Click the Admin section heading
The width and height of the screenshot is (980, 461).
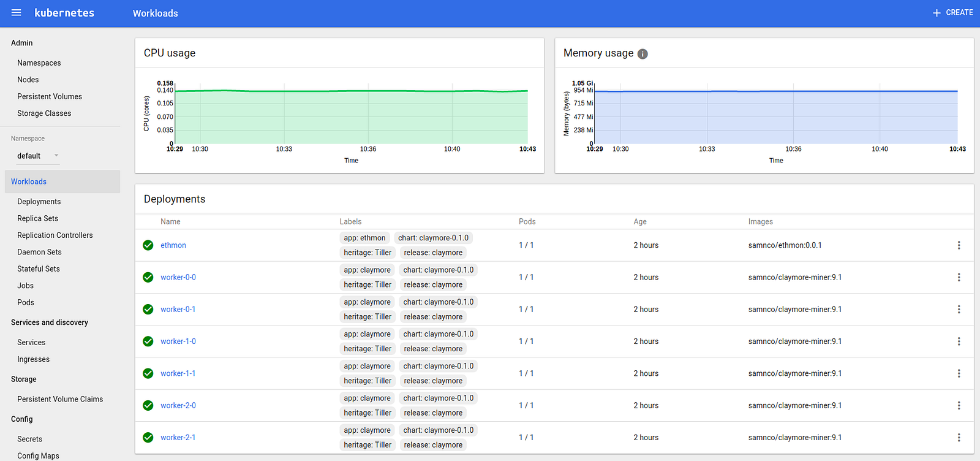[22, 43]
